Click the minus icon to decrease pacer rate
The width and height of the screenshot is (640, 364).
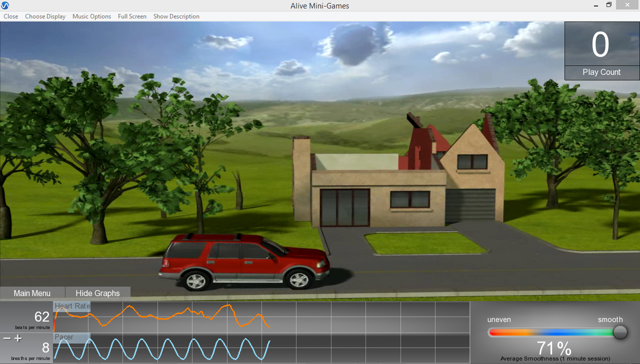(x=7, y=339)
